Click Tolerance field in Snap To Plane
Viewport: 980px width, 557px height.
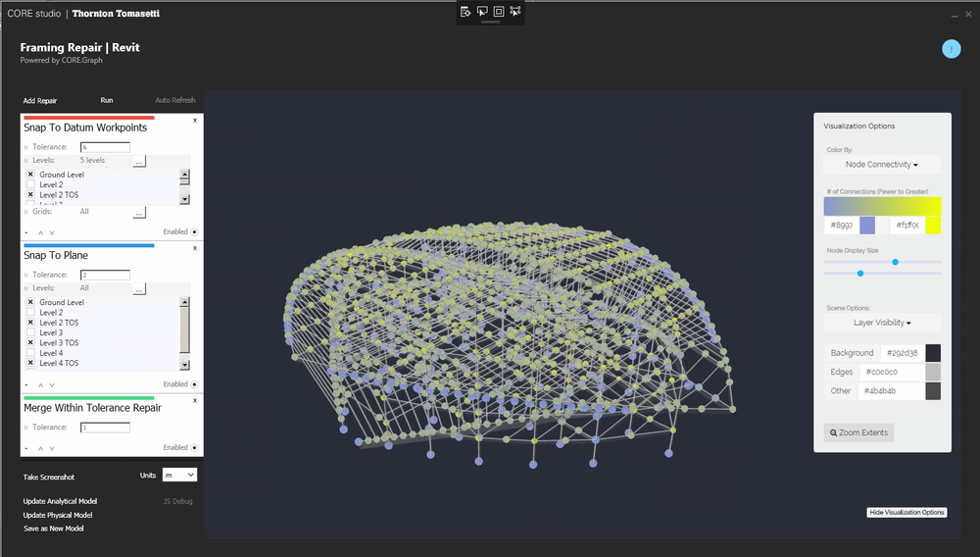coord(105,275)
